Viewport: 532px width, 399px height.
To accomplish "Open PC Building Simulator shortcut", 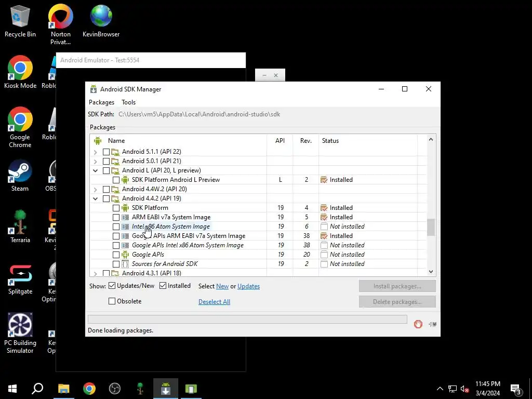I will click(x=20, y=333).
